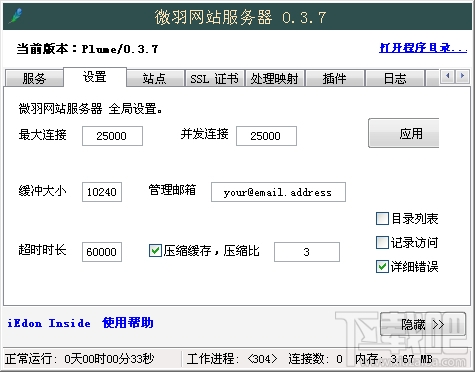Click the 微羽网站服务器 0.3.7 title text

240,17
